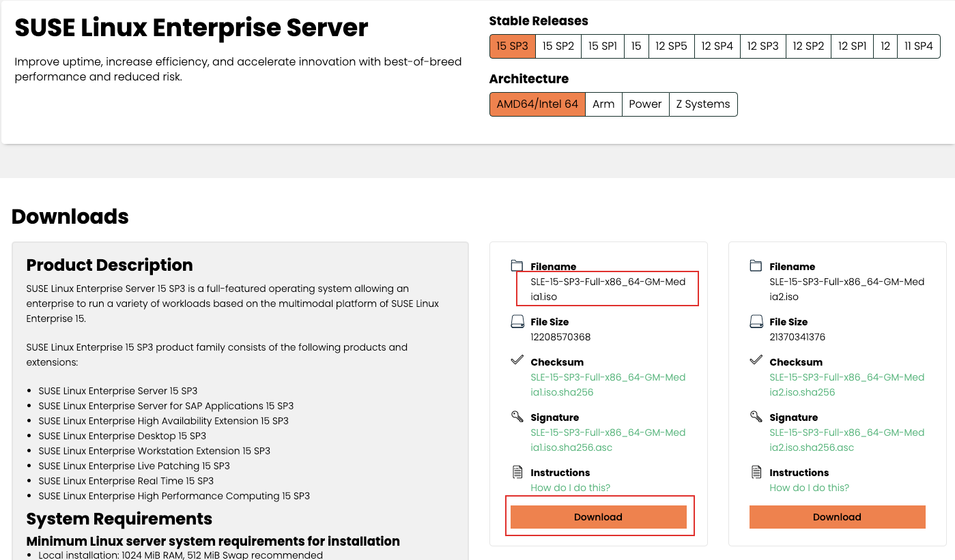This screenshot has width=955, height=560.
Task: Open 'How do I do this?' for Media1
Action: pyautogui.click(x=571, y=488)
